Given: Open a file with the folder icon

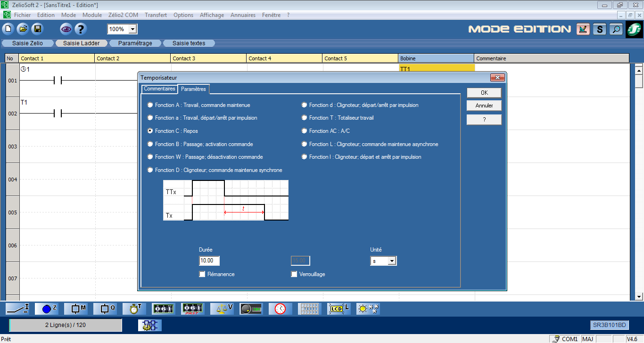Looking at the screenshot, I should (23, 29).
